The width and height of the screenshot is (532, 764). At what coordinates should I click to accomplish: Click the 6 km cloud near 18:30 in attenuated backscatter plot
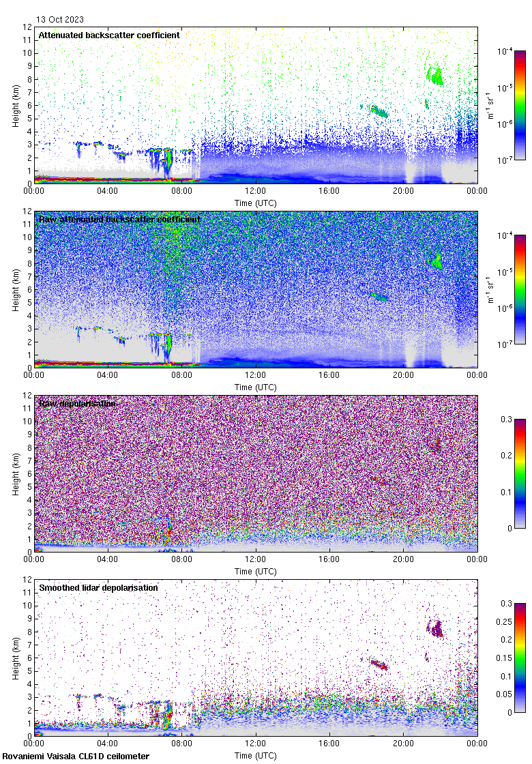click(x=379, y=111)
